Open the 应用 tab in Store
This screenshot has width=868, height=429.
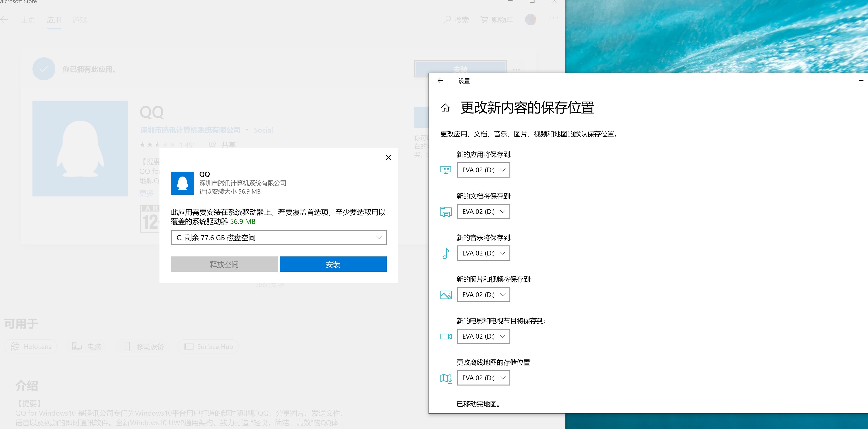54,20
